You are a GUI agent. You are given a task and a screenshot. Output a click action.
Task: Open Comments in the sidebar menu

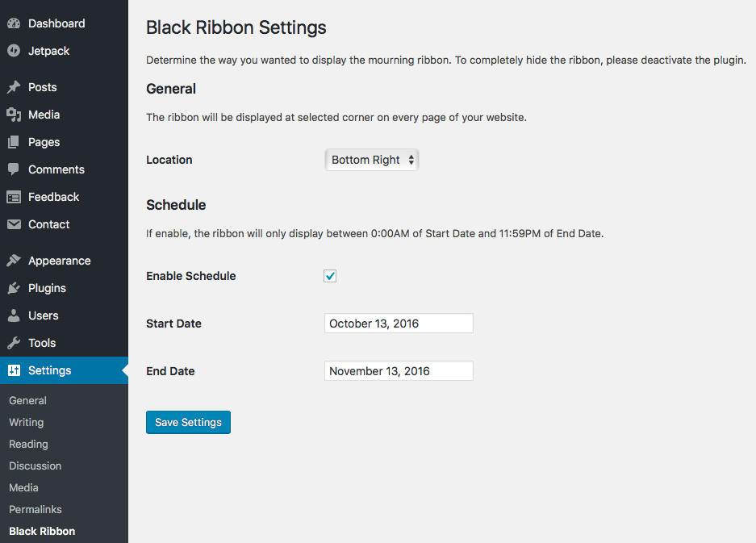56,169
